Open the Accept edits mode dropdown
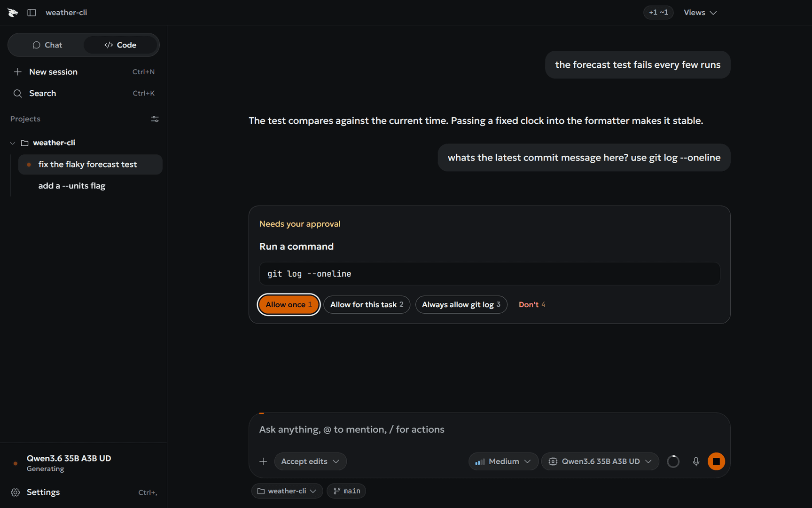 [310, 461]
